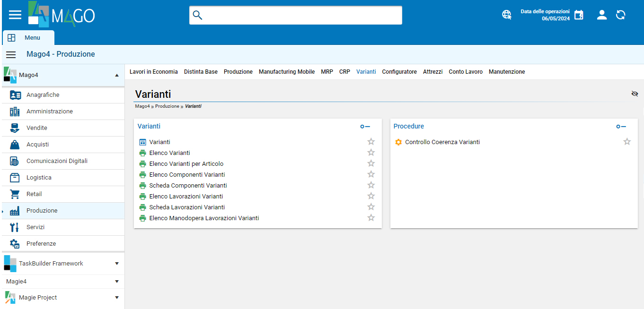The width and height of the screenshot is (644, 309).
Task: Click Mago4 in the breadcrumb
Action: click(x=142, y=106)
